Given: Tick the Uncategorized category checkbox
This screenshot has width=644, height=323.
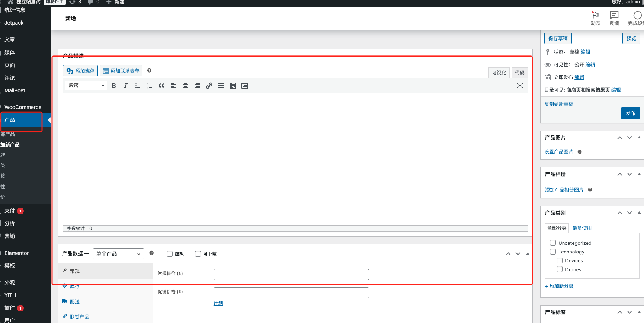Looking at the screenshot, I should 553,243.
